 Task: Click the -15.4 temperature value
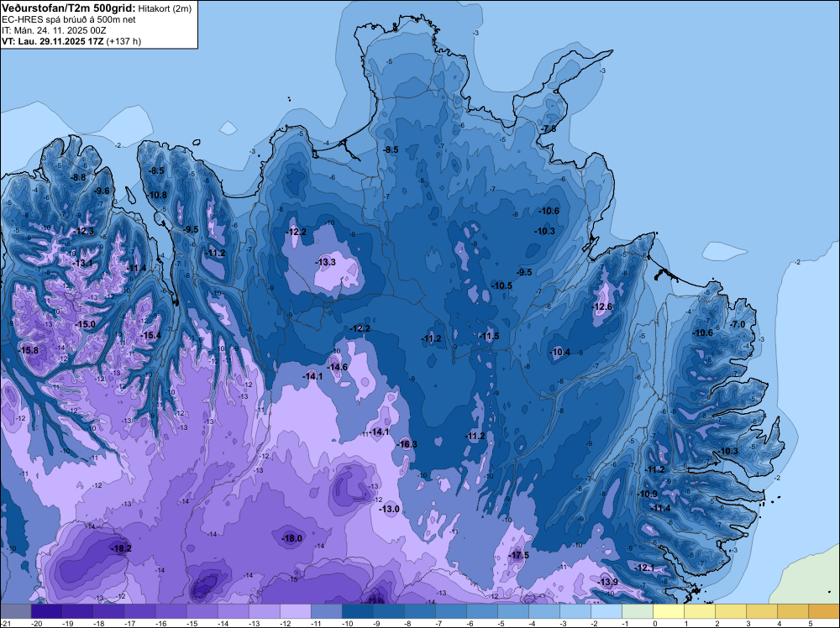[x=150, y=335]
